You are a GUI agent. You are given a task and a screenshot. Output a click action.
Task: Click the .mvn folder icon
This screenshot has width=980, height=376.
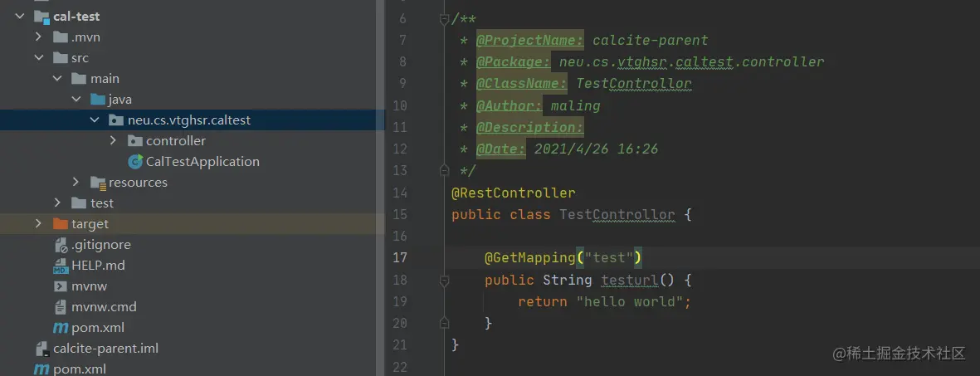coord(61,37)
